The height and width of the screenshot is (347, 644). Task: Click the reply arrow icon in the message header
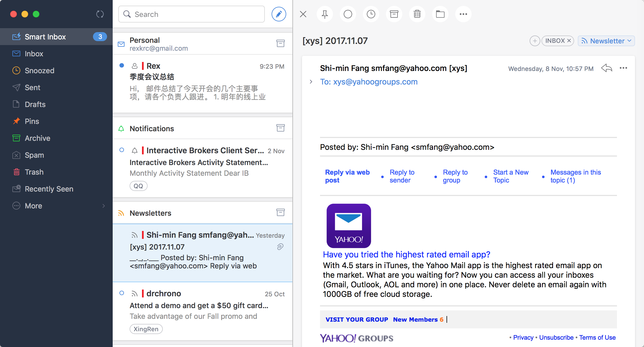607,68
